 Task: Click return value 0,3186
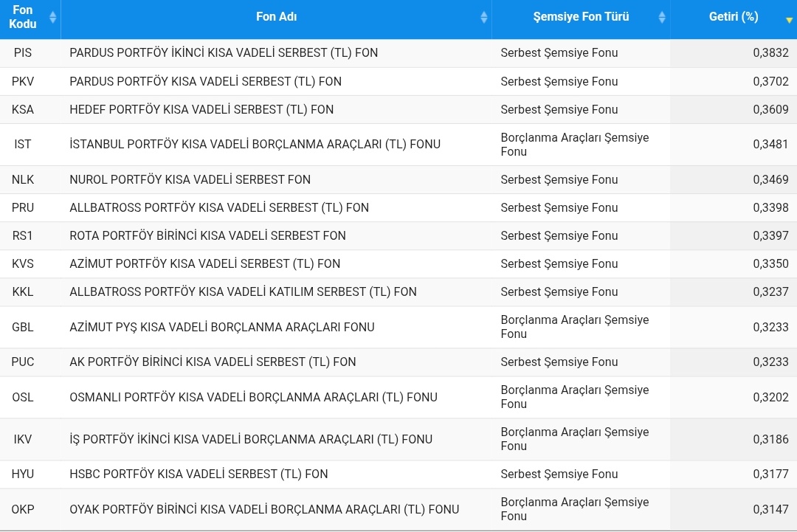coord(770,439)
